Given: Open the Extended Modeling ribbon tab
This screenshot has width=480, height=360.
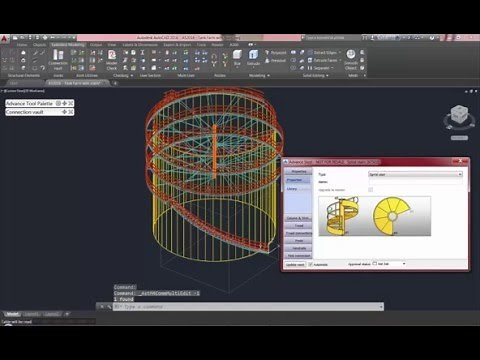Looking at the screenshot, I should point(68,45).
